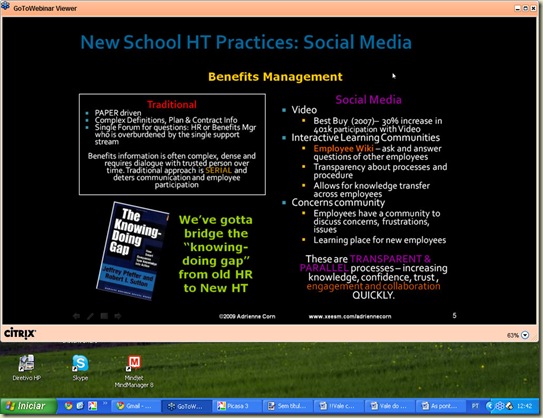543x418 pixels.
Task: Click the second quick launch icon beside Chrome
Action: [x=80, y=406]
